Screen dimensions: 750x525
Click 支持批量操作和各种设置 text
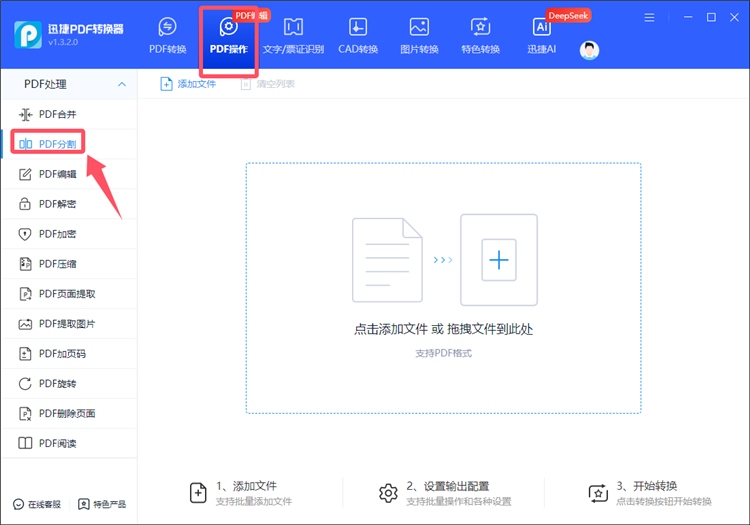pos(459,502)
